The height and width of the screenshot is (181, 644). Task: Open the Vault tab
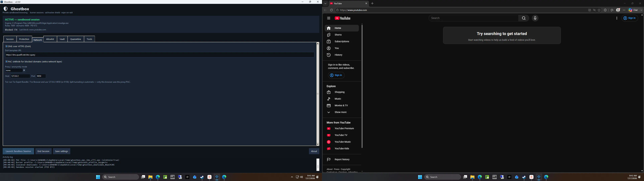(x=62, y=39)
